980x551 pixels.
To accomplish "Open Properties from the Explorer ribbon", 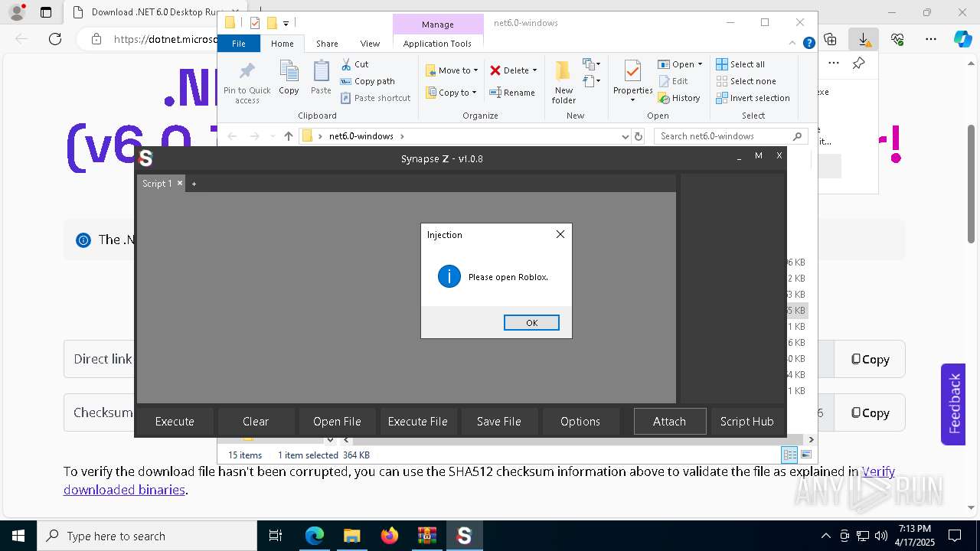I will pos(632,81).
